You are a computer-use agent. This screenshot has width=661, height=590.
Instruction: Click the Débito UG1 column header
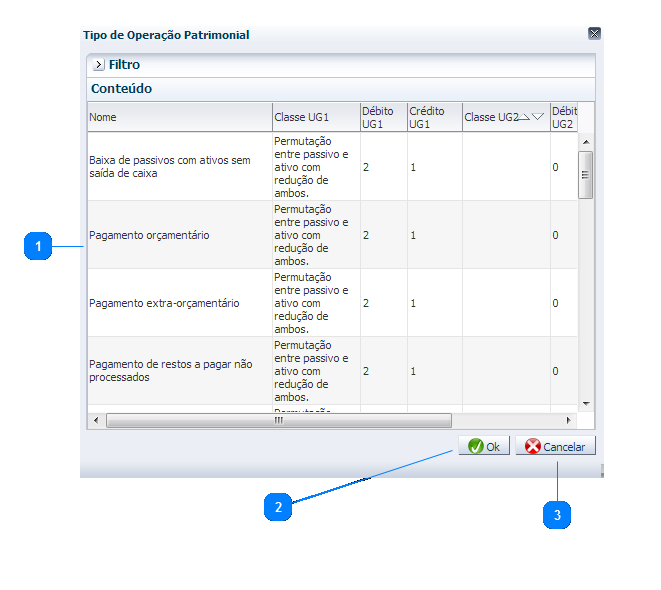point(383,117)
